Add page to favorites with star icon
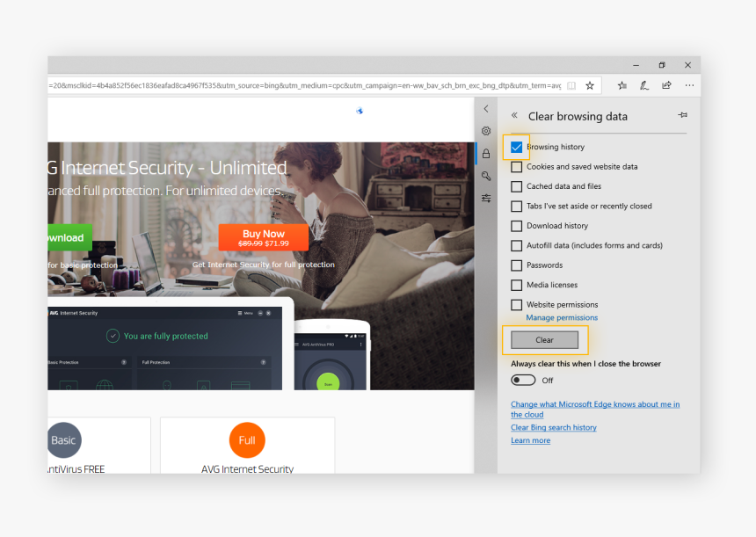This screenshot has width=756, height=537. [590, 86]
